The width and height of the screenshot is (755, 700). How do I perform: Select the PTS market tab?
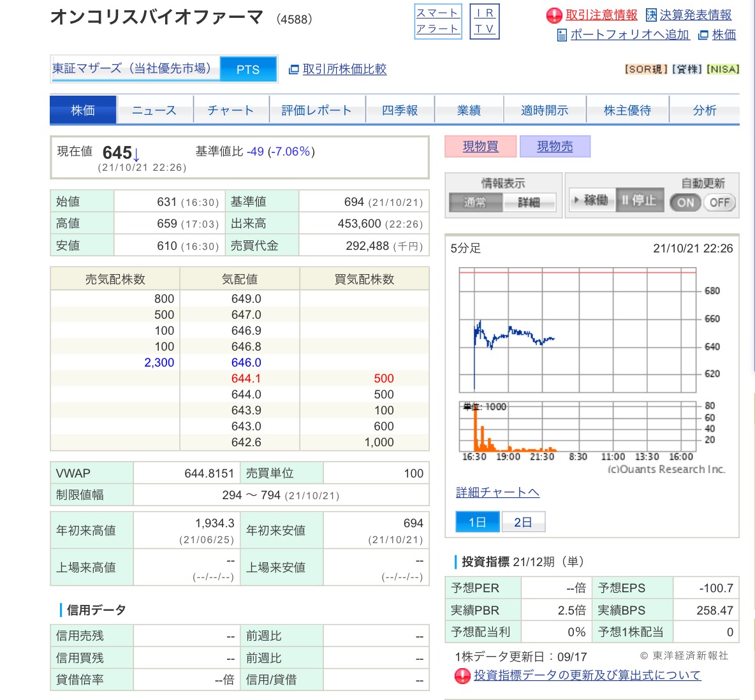pos(248,69)
